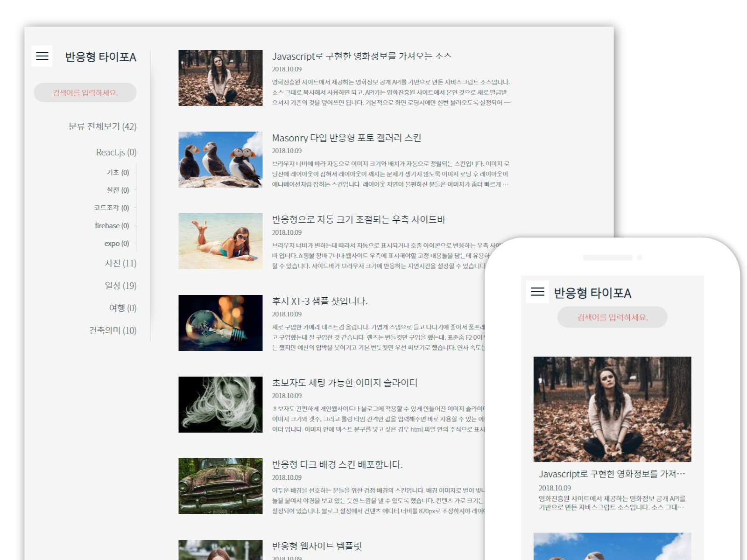Open the beach woman thumbnail
Viewport: 747px width, 560px height.
[220, 241]
